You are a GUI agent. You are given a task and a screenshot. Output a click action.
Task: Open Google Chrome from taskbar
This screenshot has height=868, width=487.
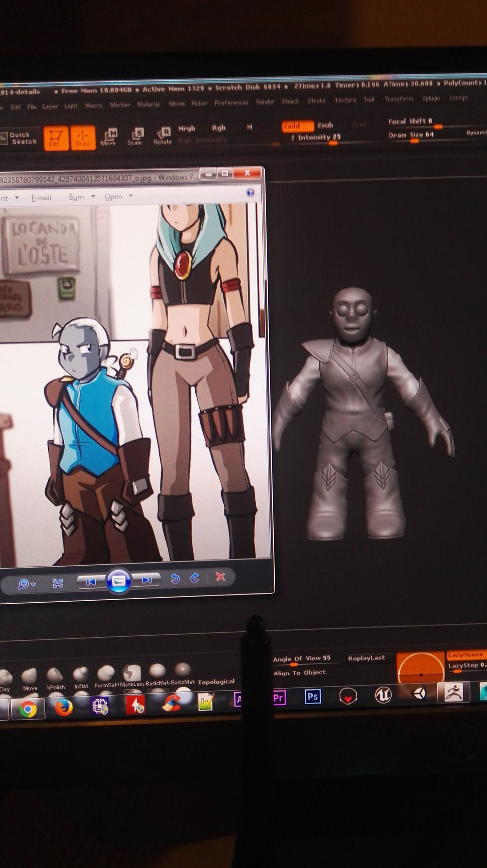pyautogui.click(x=28, y=709)
